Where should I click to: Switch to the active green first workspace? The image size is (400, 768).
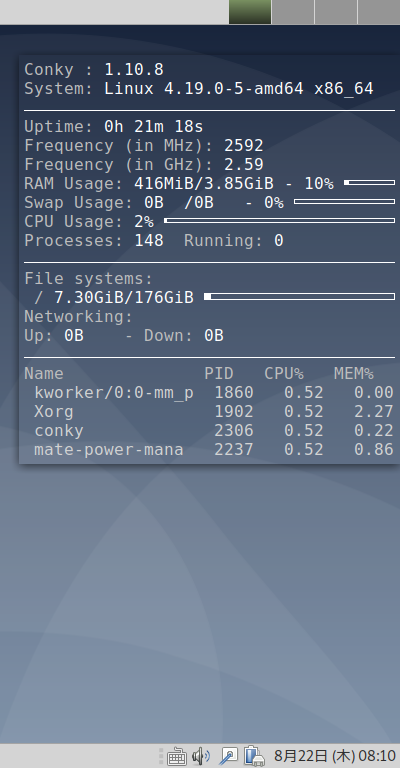[x=250, y=12]
